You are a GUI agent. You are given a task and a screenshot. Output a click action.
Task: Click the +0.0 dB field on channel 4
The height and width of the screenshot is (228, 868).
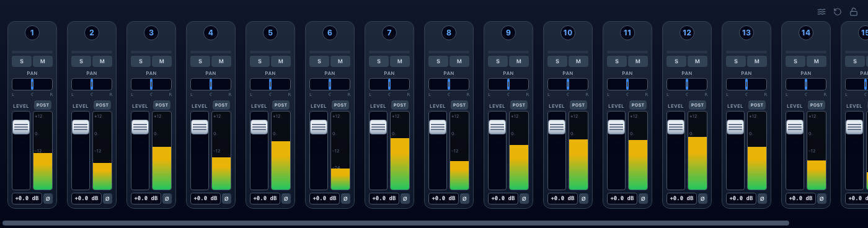pos(205,199)
